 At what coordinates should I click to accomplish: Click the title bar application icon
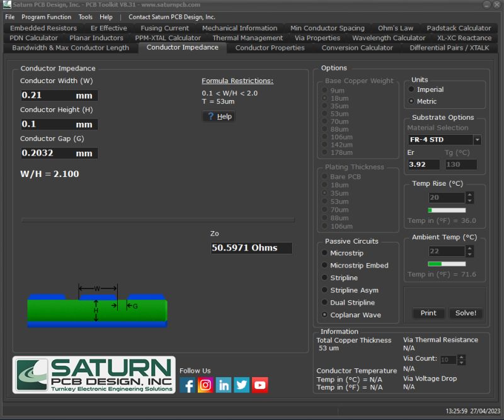pos(6,5)
